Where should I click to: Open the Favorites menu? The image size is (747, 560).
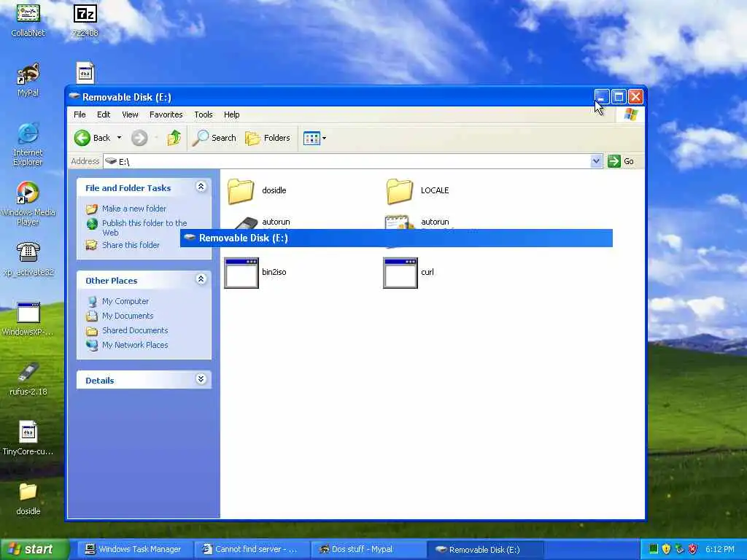166,114
